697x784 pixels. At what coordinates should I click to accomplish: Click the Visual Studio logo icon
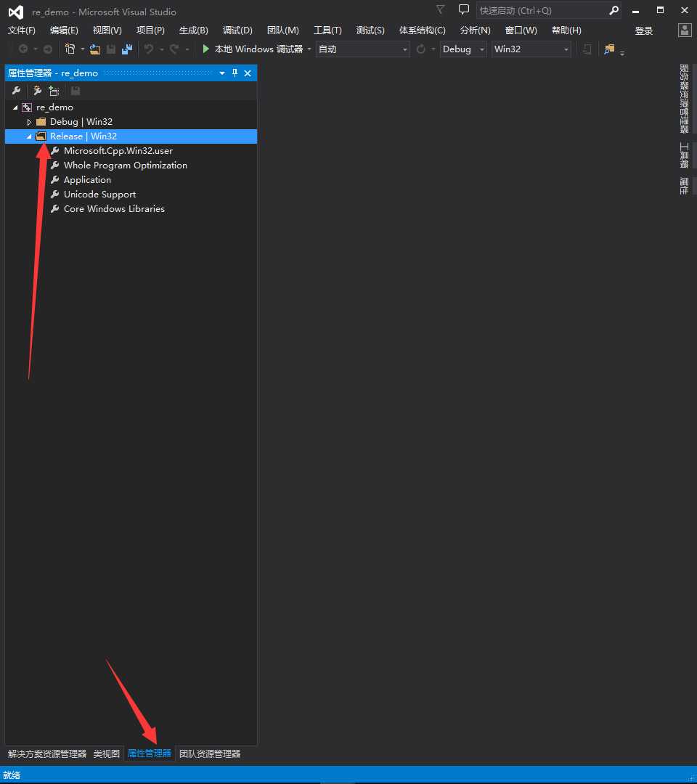point(16,12)
